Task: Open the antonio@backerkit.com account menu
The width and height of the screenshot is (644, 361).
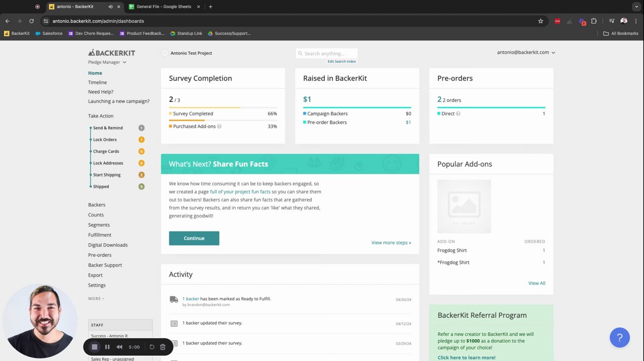Action: 526,52
